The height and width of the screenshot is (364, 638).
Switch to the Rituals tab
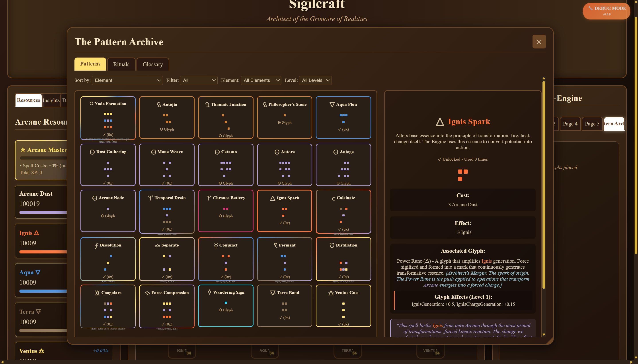point(121,64)
